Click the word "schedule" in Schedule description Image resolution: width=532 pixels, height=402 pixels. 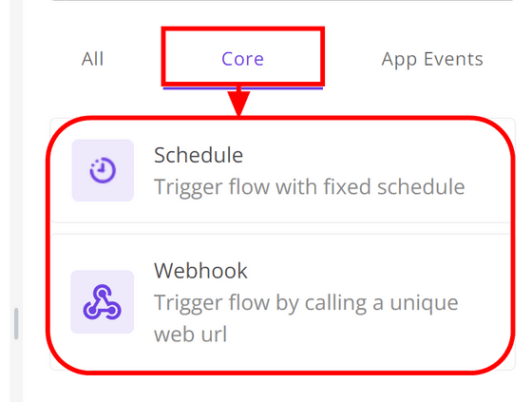[x=421, y=187]
